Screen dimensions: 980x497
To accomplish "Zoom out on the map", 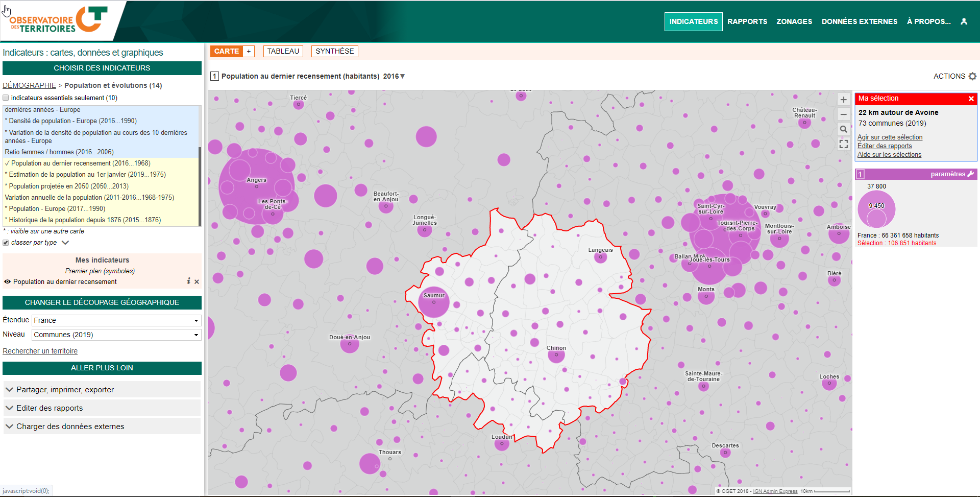I will [843, 114].
